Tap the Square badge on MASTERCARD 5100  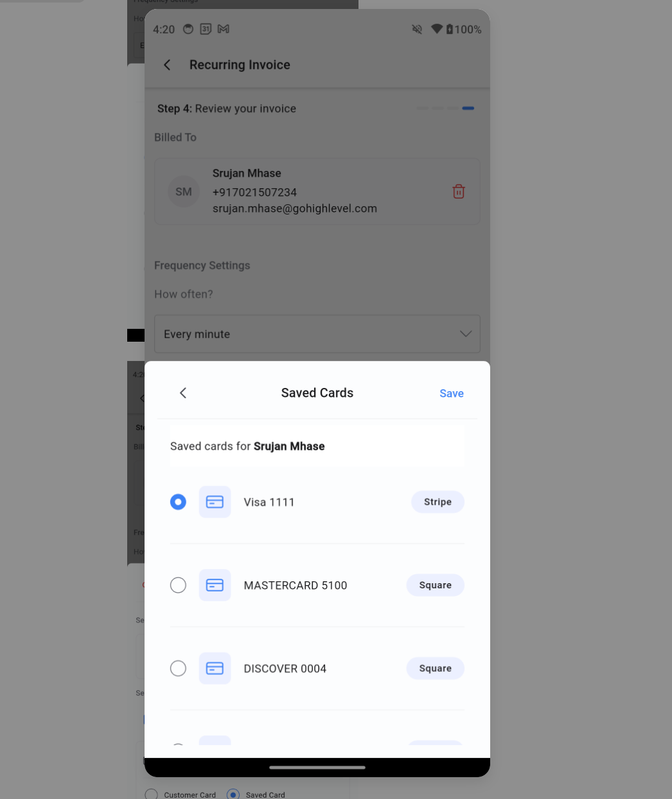point(435,585)
